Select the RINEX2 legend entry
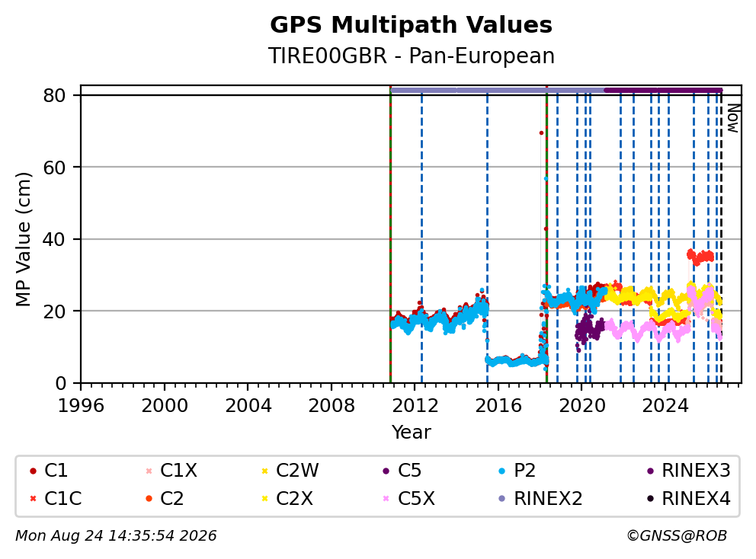The image size is (756, 559). (540, 499)
